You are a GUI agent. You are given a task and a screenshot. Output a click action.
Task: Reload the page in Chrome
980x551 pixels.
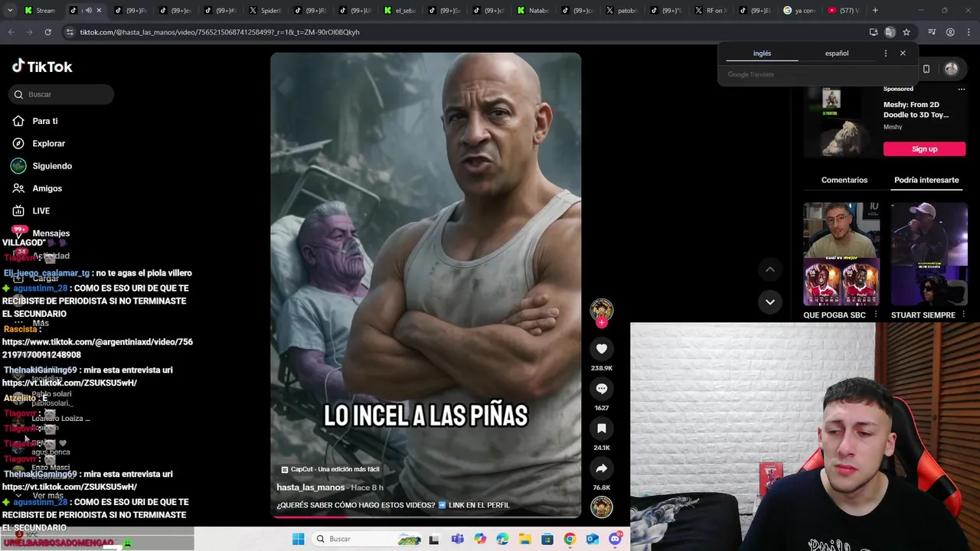click(x=47, y=32)
